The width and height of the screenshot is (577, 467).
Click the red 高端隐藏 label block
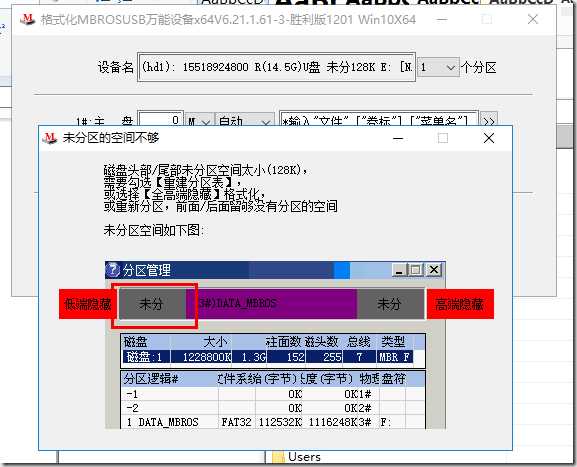pyautogui.click(x=460, y=304)
